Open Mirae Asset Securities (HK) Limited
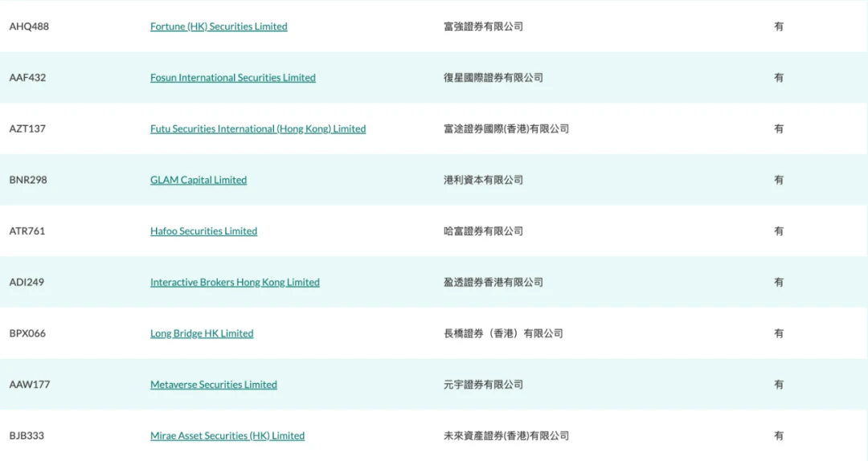The width and height of the screenshot is (868, 461). [x=227, y=436]
